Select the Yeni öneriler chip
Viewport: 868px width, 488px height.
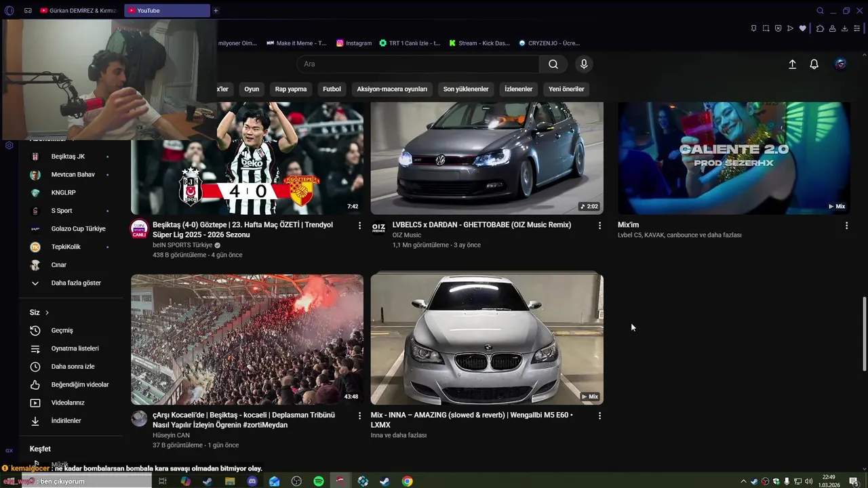tap(566, 89)
